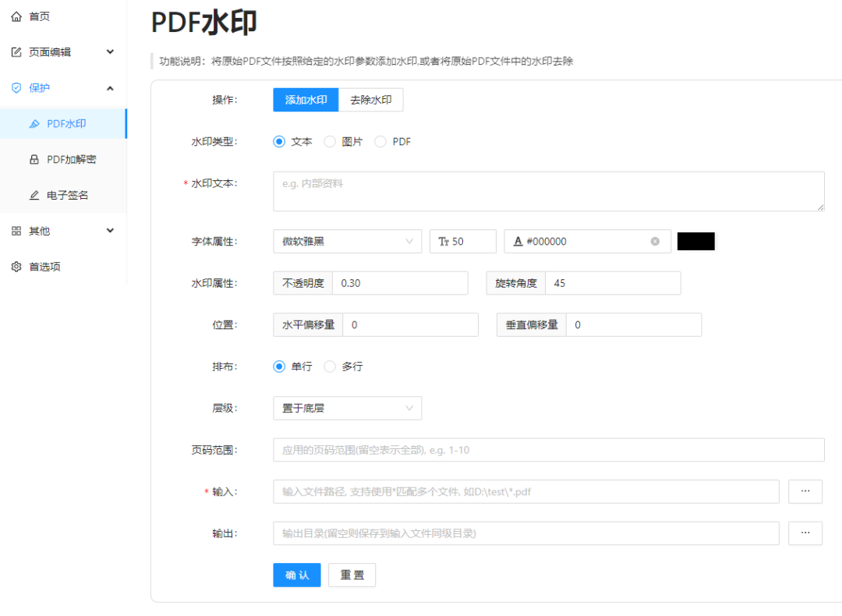Collapse the 保护 menu chevron

click(110, 88)
